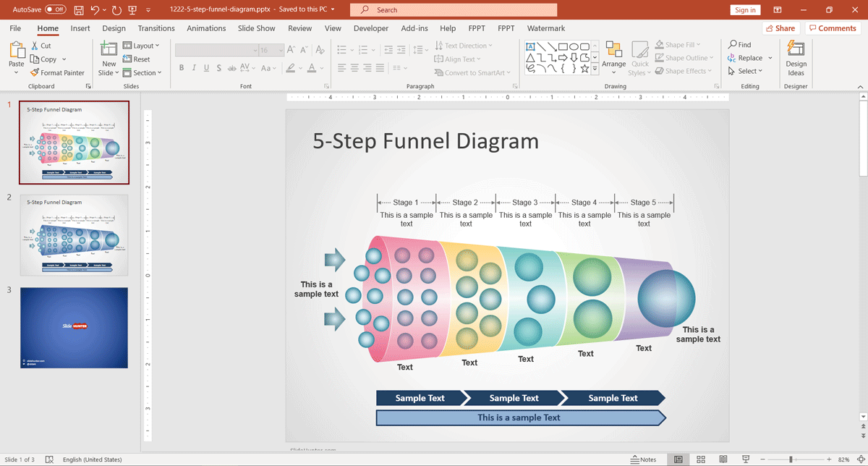Screen dimensions: 868x466
Task: Open the Developer ribbon tab
Action: click(371, 28)
